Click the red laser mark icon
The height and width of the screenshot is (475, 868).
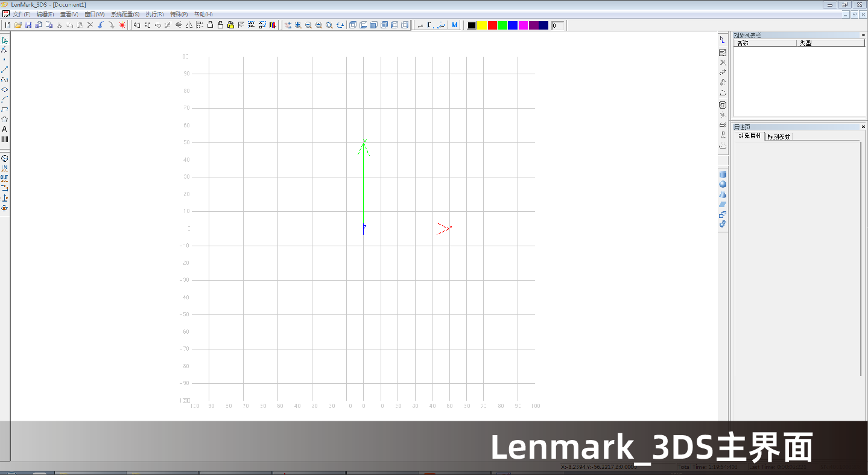click(x=122, y=25)
